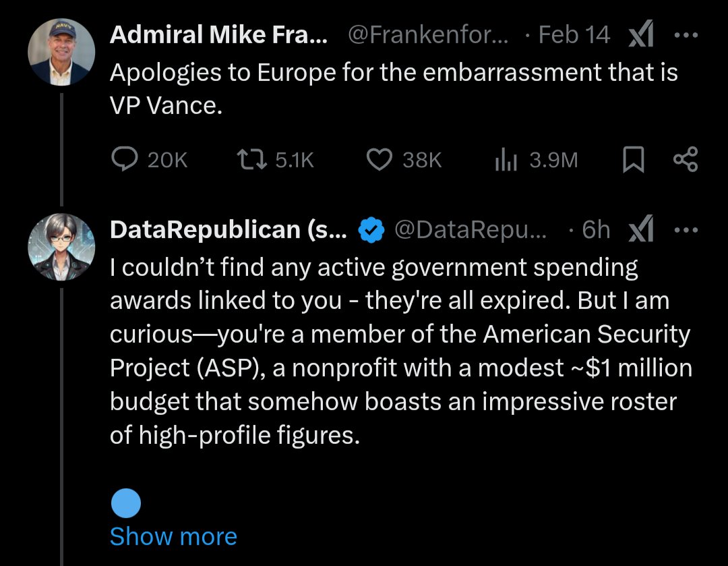The width and height of the screenshot is (728, 566).
Task: View analytics showing 3.9M views
Action: click(x=537, y=159)
